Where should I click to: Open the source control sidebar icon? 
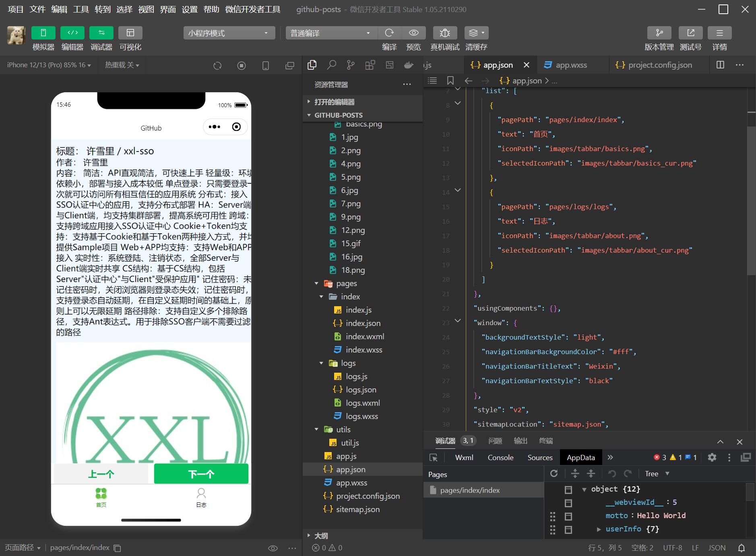tap(351, 65)
